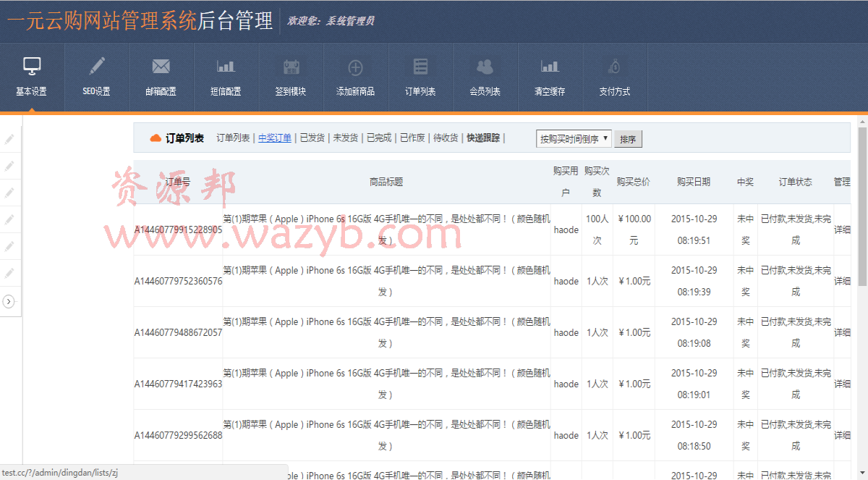Select order number A14460779488672057
This screenshot has height=480, width=868.
click(178, 332)
